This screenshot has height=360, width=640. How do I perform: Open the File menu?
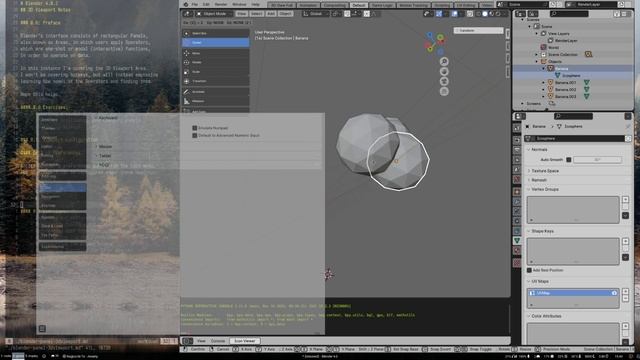click(x=195, y=4)
